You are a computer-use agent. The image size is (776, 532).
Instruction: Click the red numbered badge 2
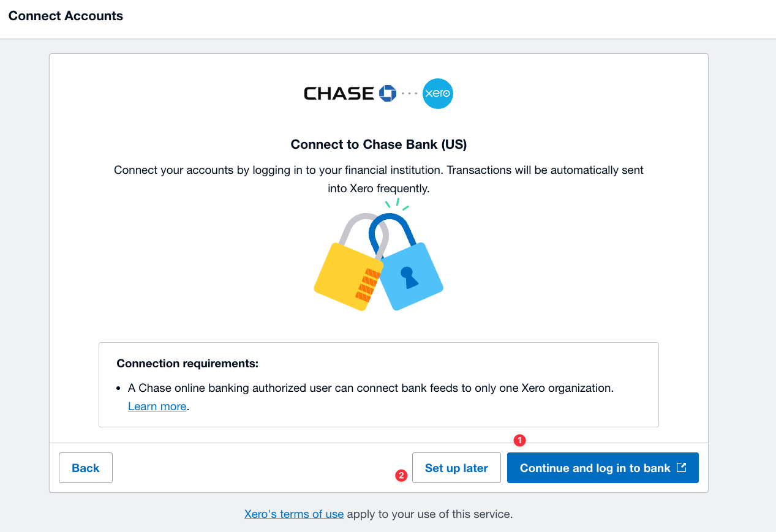(401, 476)
